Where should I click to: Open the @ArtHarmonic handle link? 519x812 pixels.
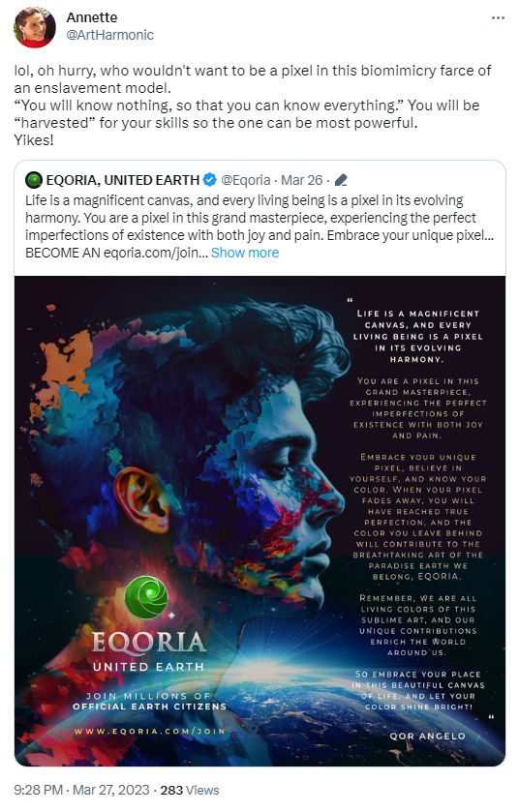(x=109, y=35)
